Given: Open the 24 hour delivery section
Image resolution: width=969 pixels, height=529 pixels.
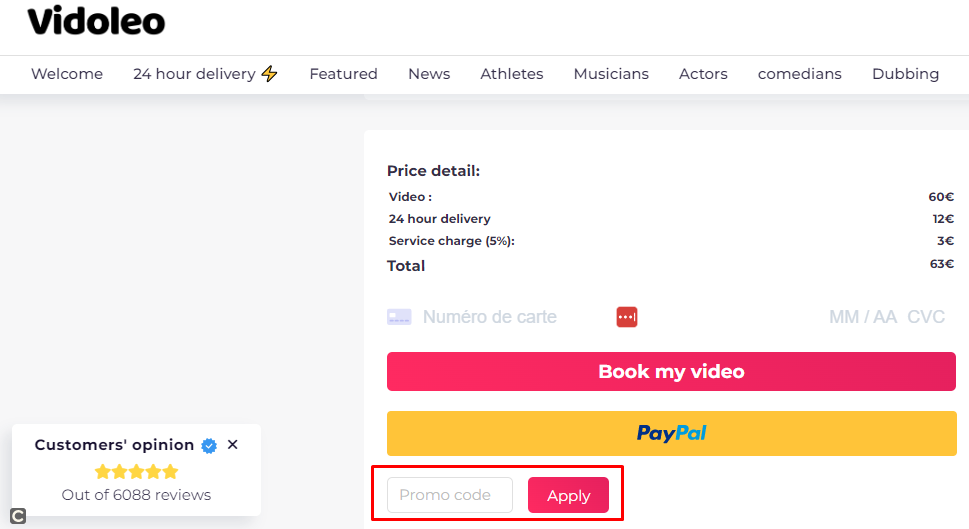Looking at the screenshot, I should [x=194, y=74].
